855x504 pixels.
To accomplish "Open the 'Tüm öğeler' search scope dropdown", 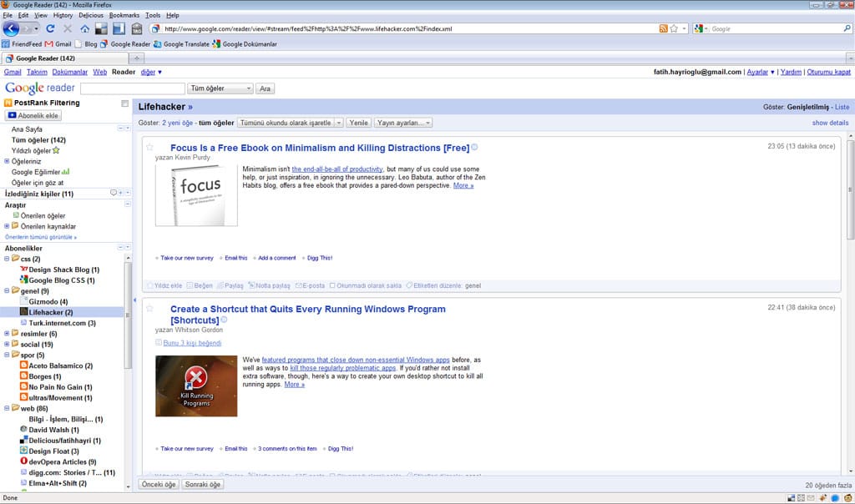I will [x=220, y=88].
